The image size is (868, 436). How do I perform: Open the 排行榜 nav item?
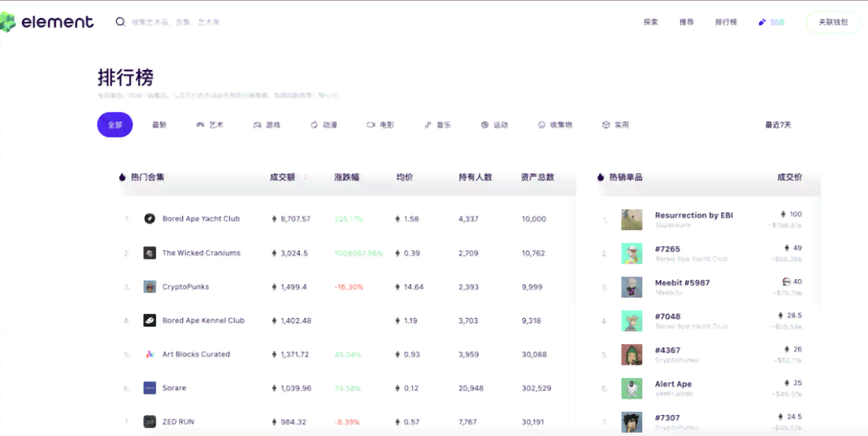click(727, 23)
